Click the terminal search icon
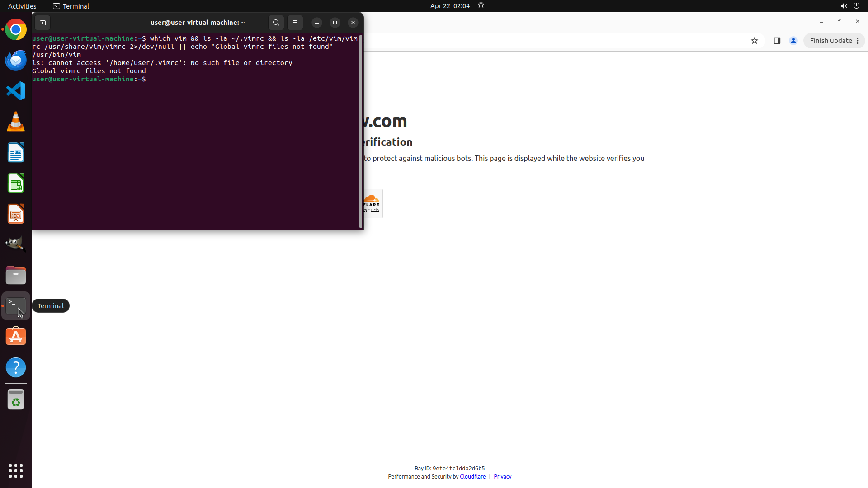Viewport: 868px width, 488px height. (276, 23)
